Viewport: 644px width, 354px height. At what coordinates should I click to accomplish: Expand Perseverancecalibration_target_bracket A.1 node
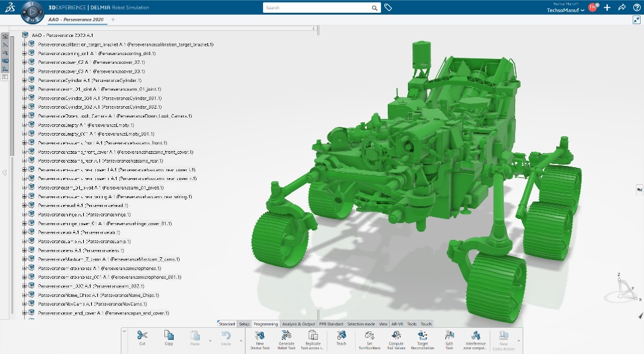[x=24, y=44]
